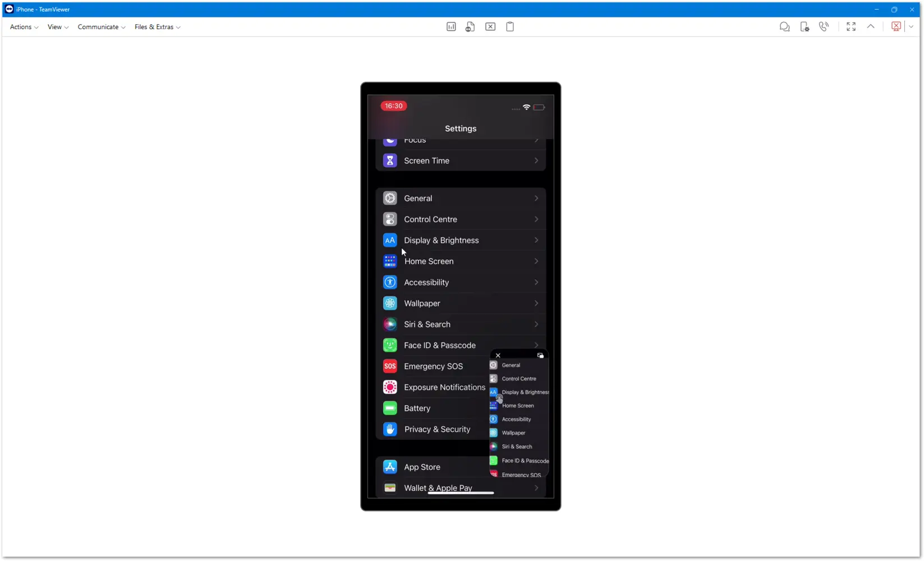Start a call with the phone icon

[824, 27]
